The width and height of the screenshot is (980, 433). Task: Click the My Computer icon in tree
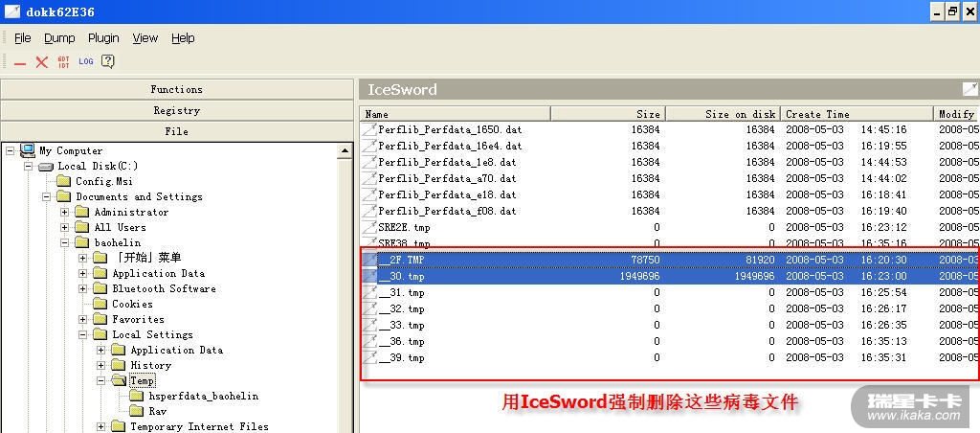28,150
